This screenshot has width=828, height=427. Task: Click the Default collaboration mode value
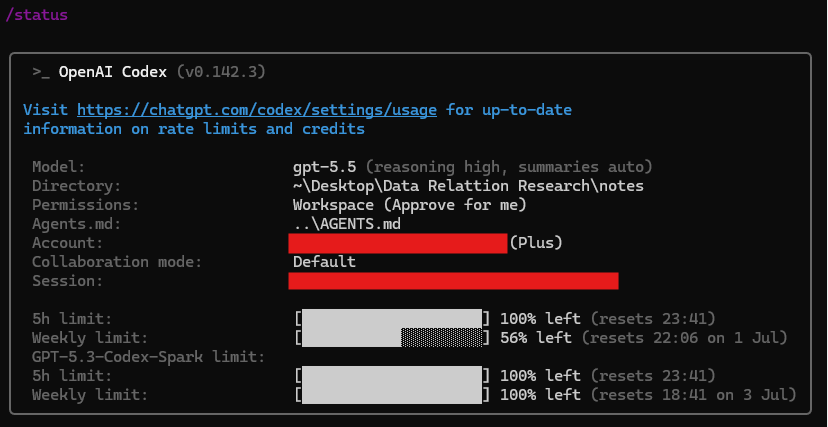(x=324, y=262)
